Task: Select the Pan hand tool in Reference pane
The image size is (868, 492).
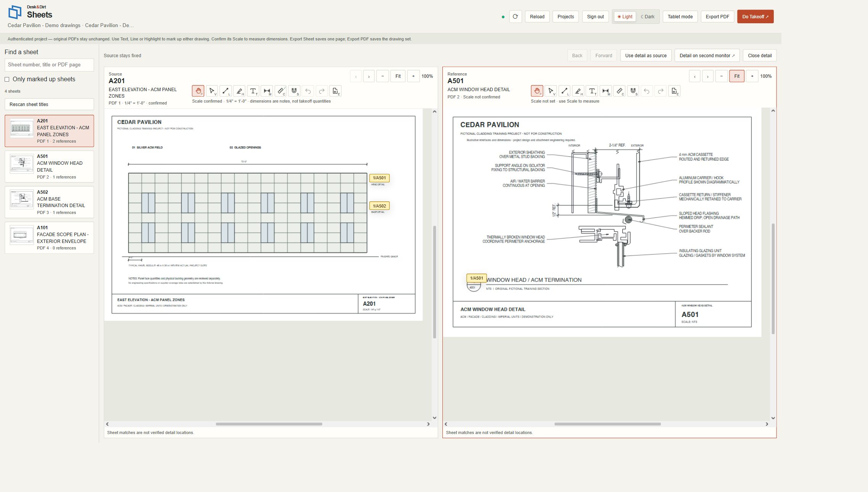Action: click(x=537, y=91)
